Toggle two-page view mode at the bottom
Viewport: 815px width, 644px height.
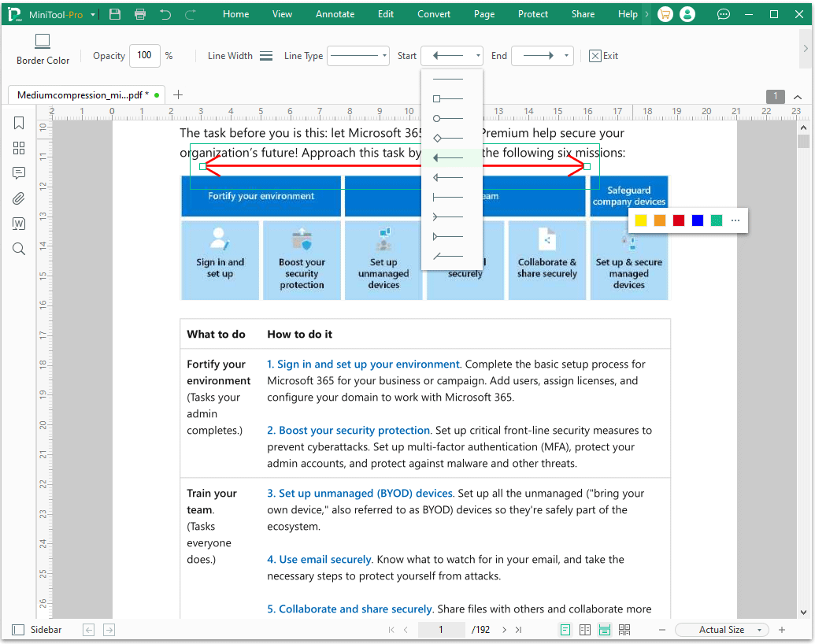pyautogui.click(x=583, y=630)
